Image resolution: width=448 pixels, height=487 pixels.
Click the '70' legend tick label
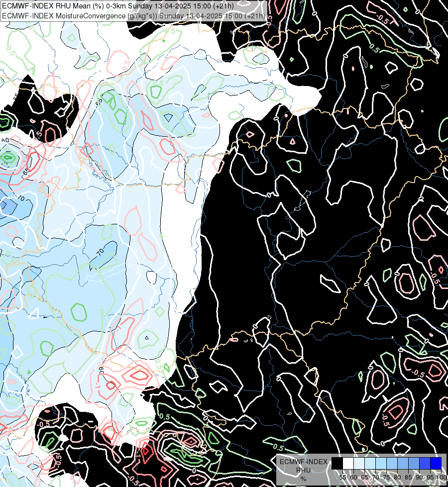coord(375,478)
